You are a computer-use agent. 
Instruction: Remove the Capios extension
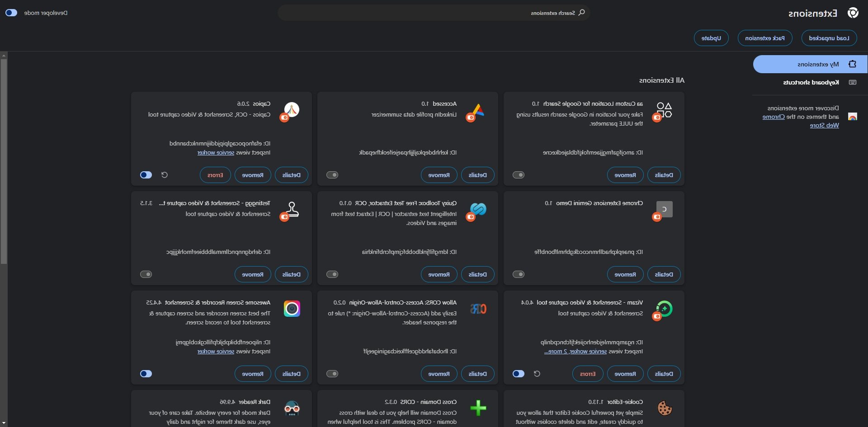pyautogui.click(x=253, y=175)
